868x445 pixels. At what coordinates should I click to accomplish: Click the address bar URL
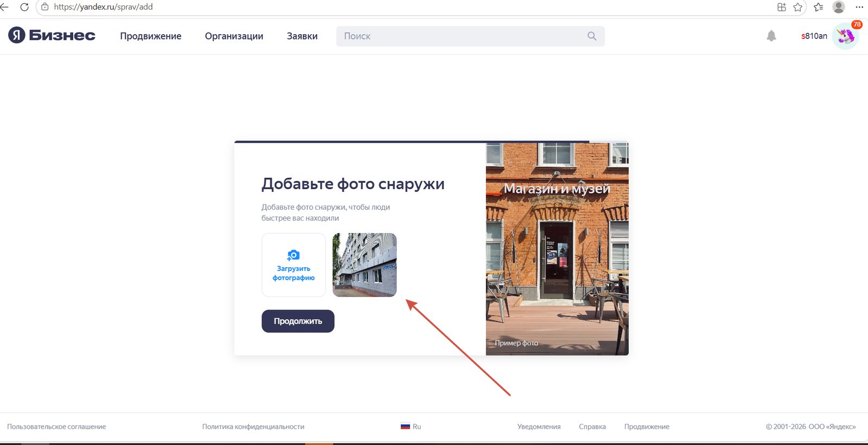click(103, 7)
